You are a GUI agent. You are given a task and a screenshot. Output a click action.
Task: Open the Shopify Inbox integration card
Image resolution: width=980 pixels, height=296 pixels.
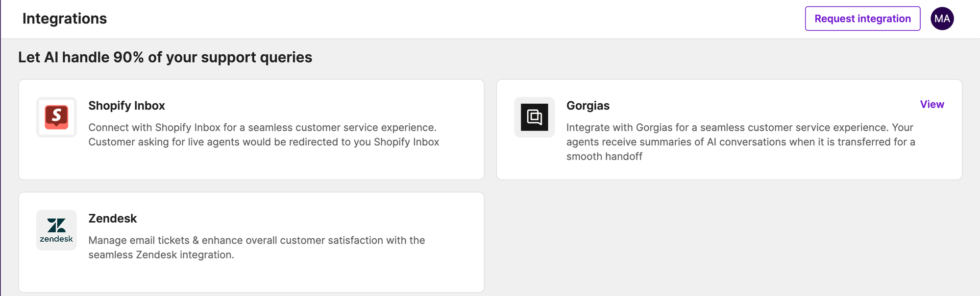coord(251,130)
